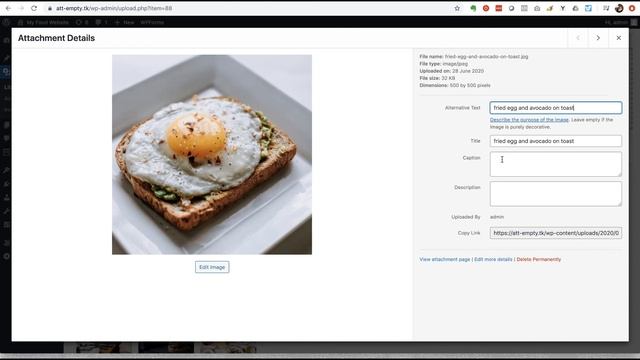Close the Attachment Details dialog
640x360 pixels.
click(619, 38)
